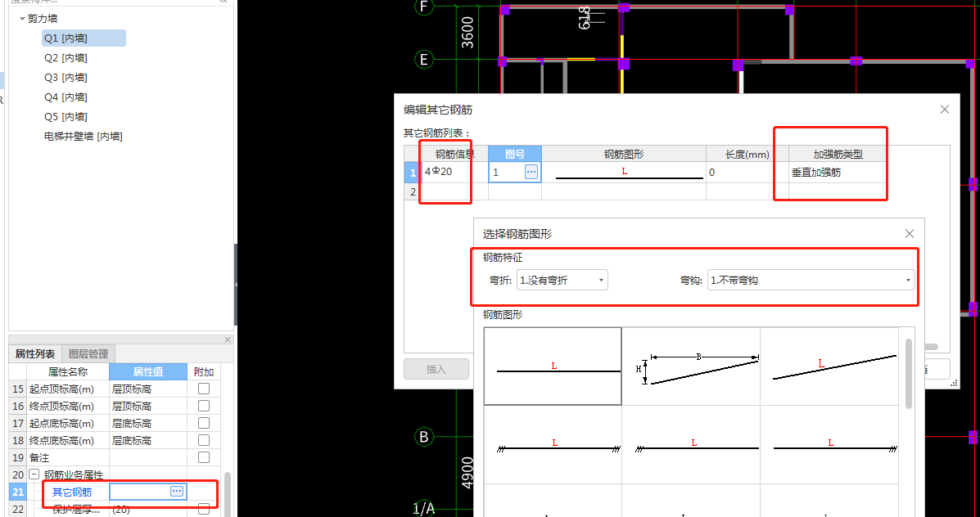The height and width of the screenshot is (517, 980).
Task: Tick 附加 checkbox for 终点顶标高(m)
Action: coord(204,406)
